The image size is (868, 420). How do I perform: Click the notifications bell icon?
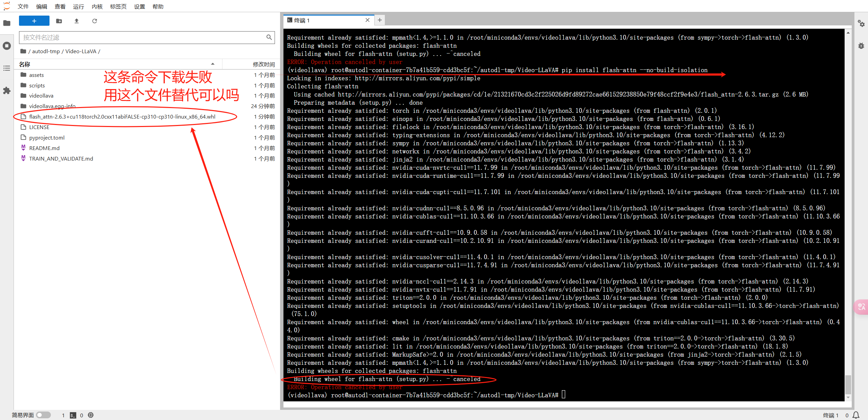(856, 415)
